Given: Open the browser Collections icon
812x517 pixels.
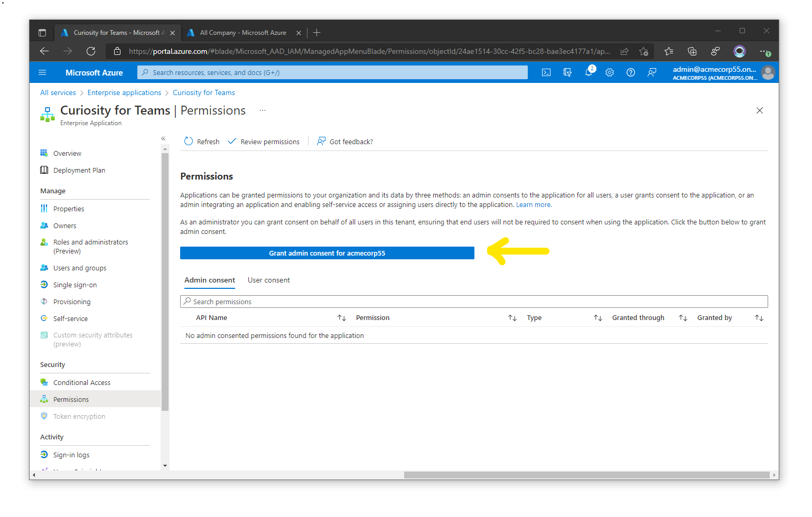Looking at the screenshot, I should (x=692, y=51).
